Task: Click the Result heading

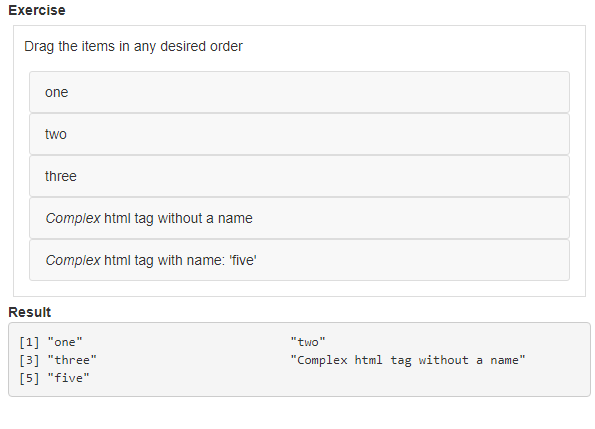Action: 30,312
